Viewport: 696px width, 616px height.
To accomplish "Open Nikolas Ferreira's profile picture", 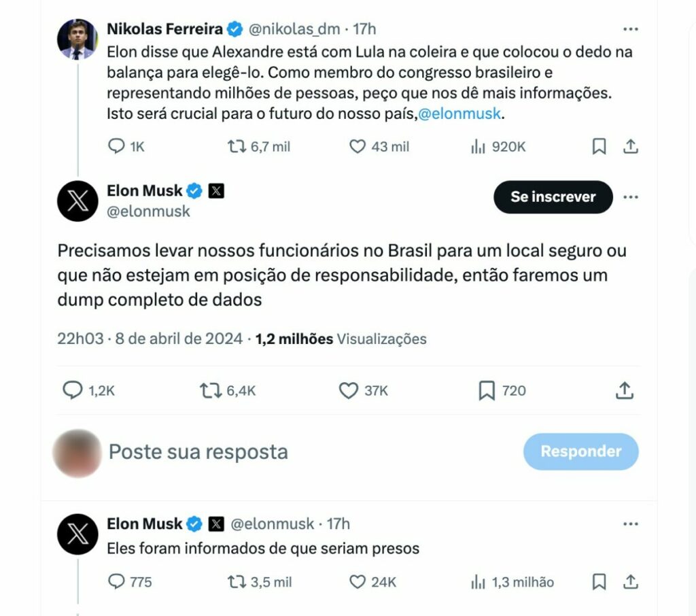I will (78, 35).
